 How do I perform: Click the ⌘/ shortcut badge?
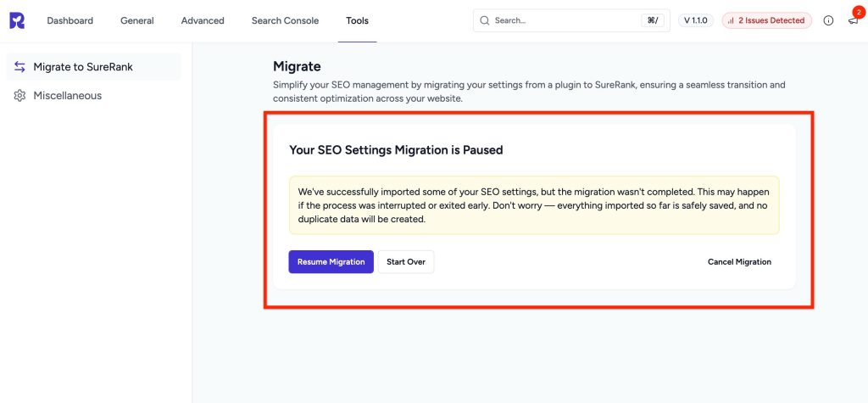click(x=652, y=20)
